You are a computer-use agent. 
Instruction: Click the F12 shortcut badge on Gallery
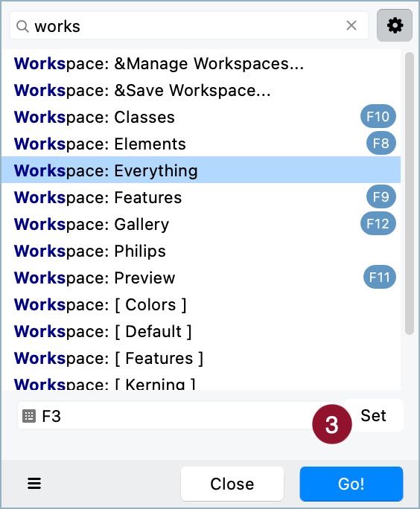[x=378, y=224]
